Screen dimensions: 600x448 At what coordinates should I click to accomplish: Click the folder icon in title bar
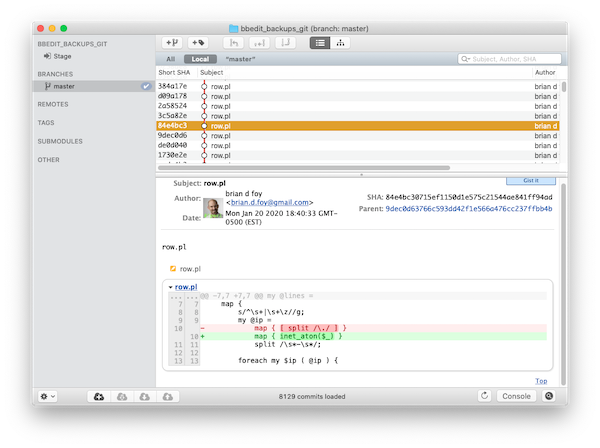tap(233, 29)
